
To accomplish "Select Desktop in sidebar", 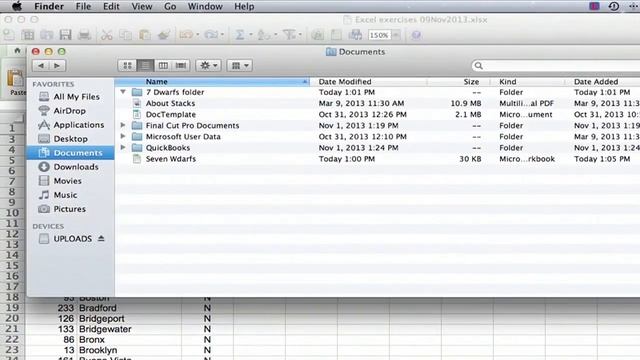I will coord(70,139).
